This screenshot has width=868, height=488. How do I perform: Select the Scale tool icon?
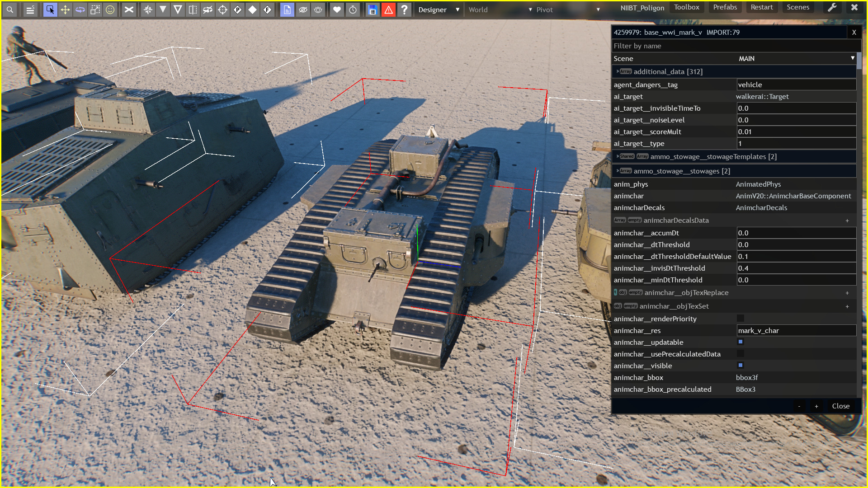coord(95,9)
